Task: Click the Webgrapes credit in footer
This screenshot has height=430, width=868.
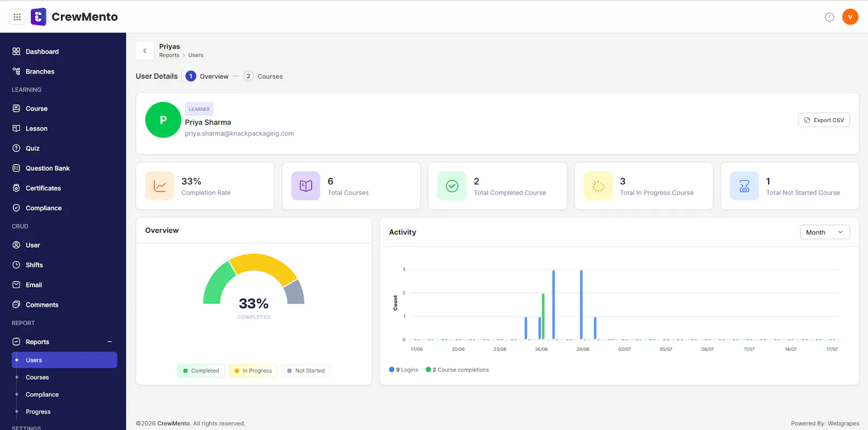Action: pos(844,423)
